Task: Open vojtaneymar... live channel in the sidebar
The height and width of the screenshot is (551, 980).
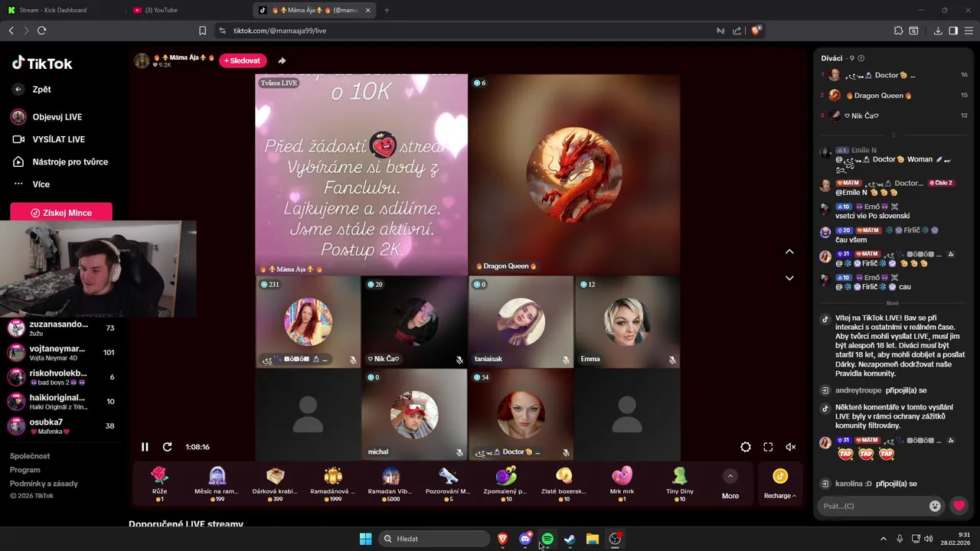Action: (x=62, y=353)
